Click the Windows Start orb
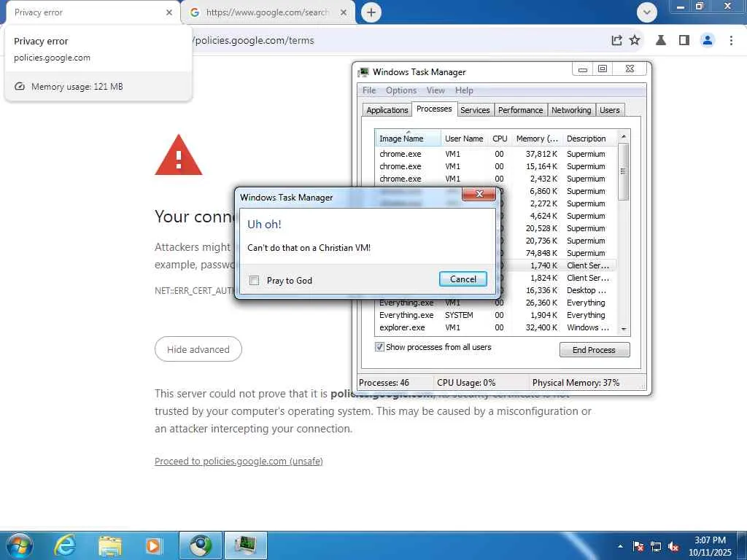This screenshot has width=747, height=560. coord(20,545)
